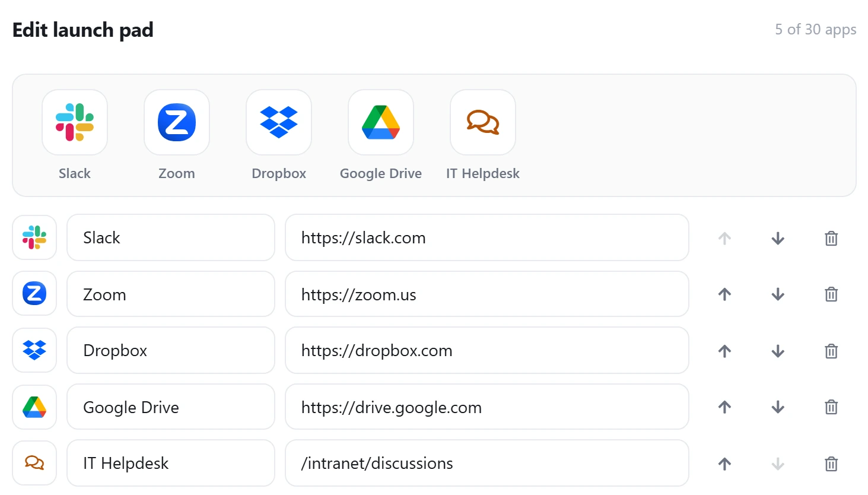
Task: Move Zoom up one position
Action: pyautogui.click(x=724, y=294)
